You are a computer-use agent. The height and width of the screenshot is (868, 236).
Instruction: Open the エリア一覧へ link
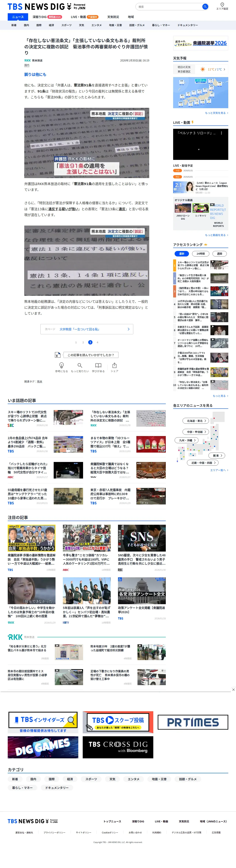219,470
